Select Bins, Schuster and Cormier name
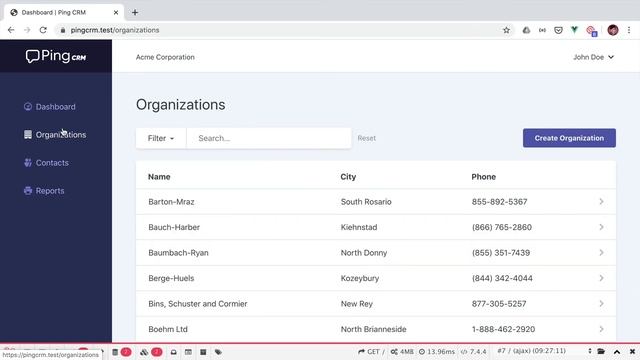Viewport: 640px width, 360px height. tap(198, 304)
